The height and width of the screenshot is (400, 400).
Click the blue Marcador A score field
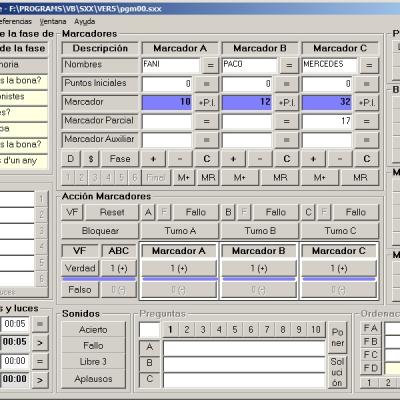click(x=167, y=102)
